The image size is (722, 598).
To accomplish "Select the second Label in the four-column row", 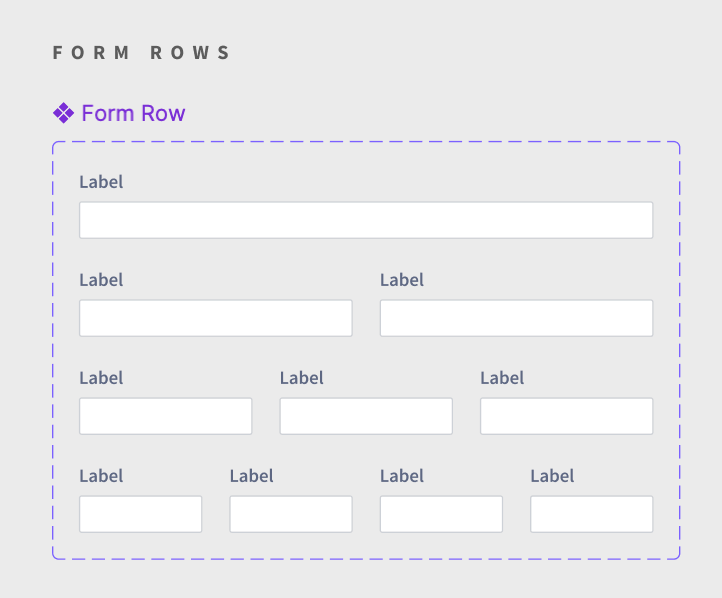I will (x=251, y=476).
